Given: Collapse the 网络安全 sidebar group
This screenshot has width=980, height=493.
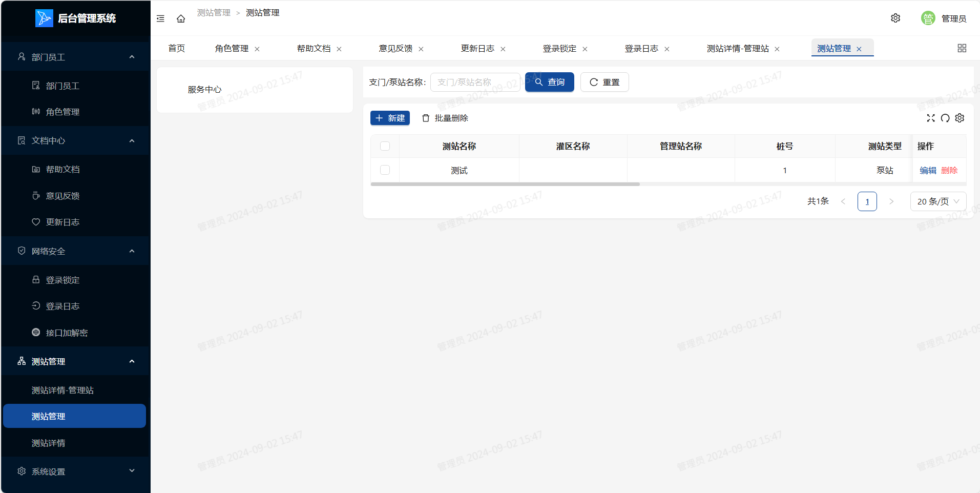Looking at the screenshot, I should point(75,251).
